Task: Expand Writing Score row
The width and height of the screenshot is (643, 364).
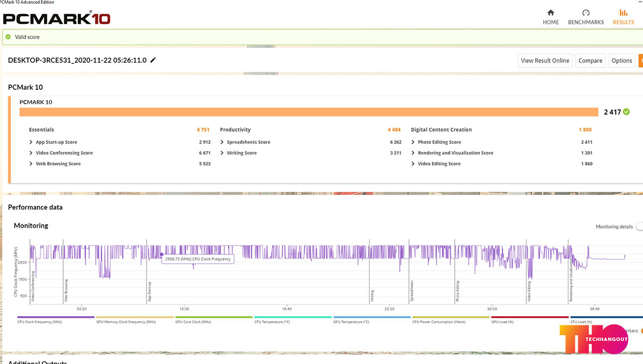Action: [x=222, y=152]
